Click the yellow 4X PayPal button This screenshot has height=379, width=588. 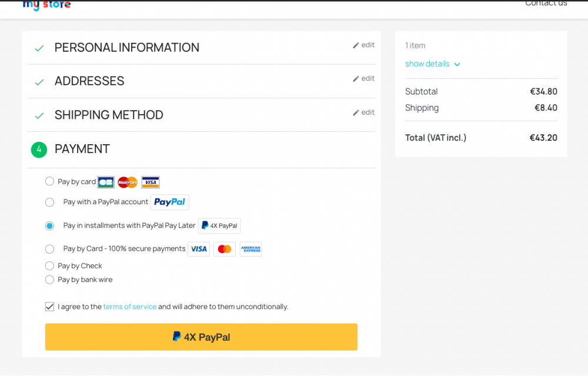[201, 337]
